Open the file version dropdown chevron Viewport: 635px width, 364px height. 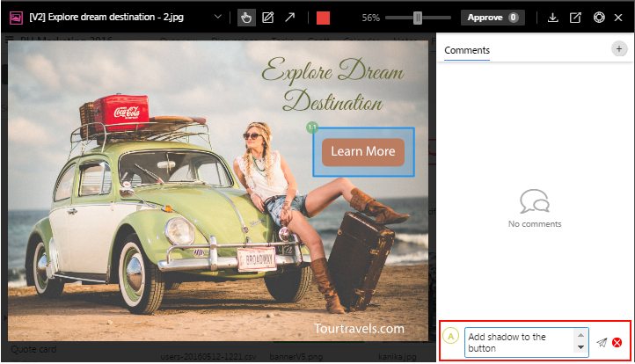click(218, 17)
